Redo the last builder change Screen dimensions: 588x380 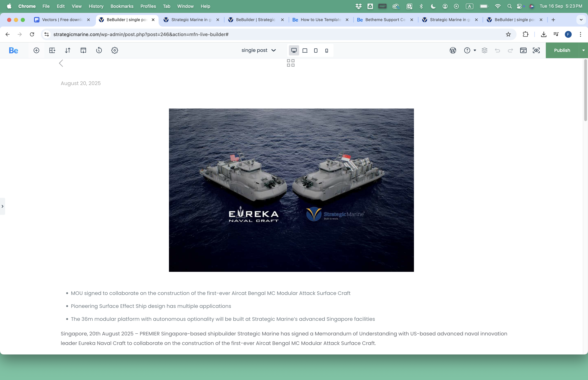coord(510,50)
